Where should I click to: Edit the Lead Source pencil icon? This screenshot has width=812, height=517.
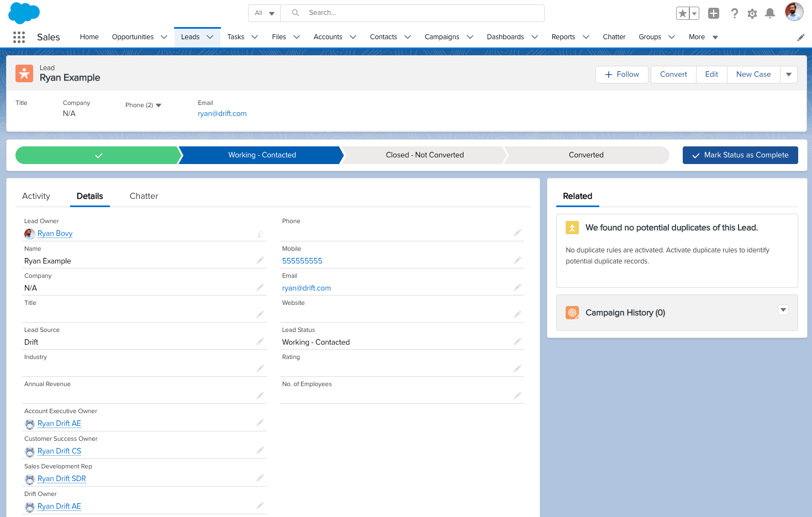click(260, 341)
